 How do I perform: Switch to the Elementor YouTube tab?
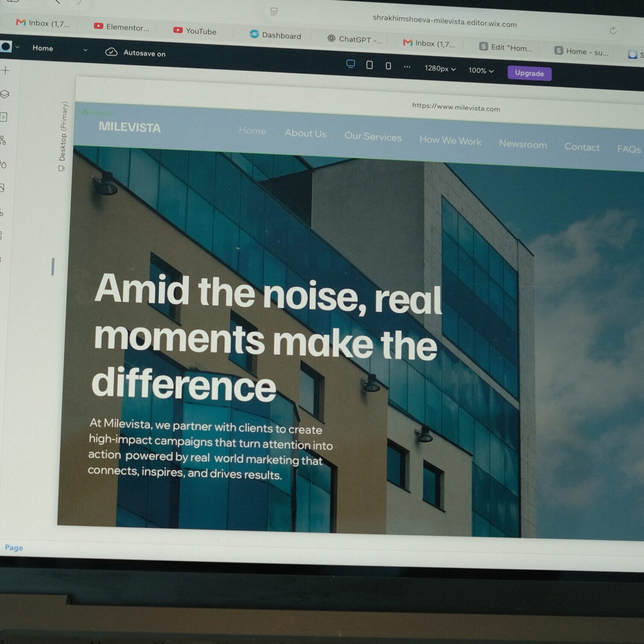[x=121, y=27]
